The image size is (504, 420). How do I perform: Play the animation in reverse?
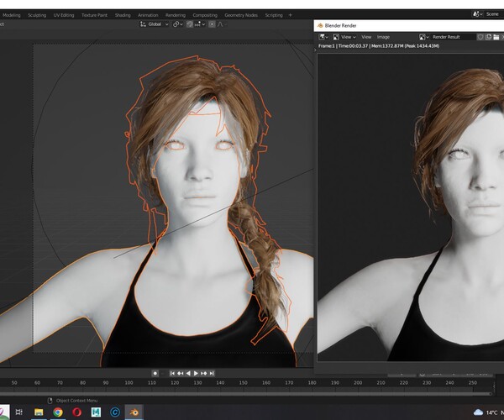pos(188,373)
